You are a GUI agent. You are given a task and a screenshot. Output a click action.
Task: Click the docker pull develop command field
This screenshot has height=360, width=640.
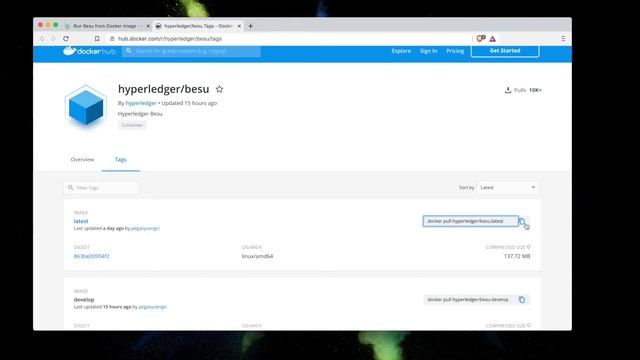tap(471, 300)
